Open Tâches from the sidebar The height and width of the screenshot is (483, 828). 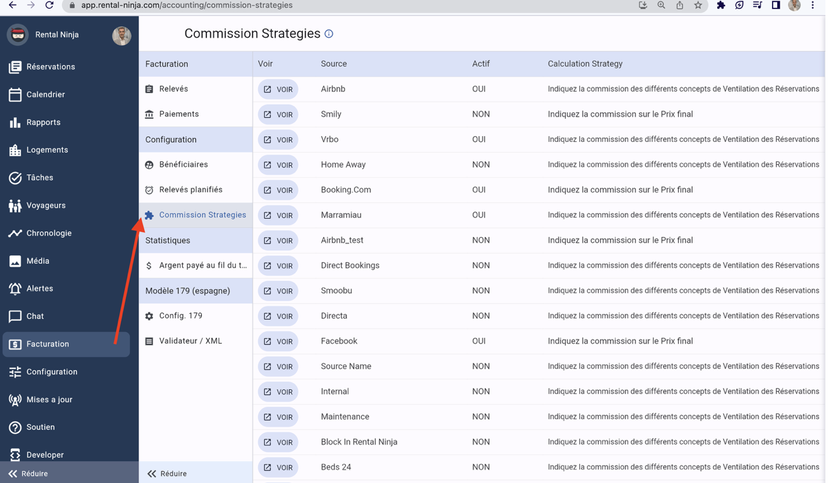click(66, 177)
